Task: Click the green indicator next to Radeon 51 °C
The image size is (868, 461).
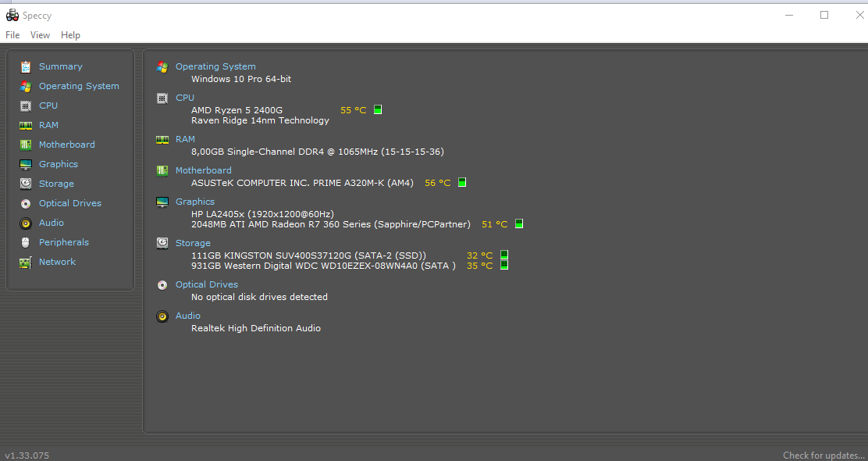Action: click(519, 223)
